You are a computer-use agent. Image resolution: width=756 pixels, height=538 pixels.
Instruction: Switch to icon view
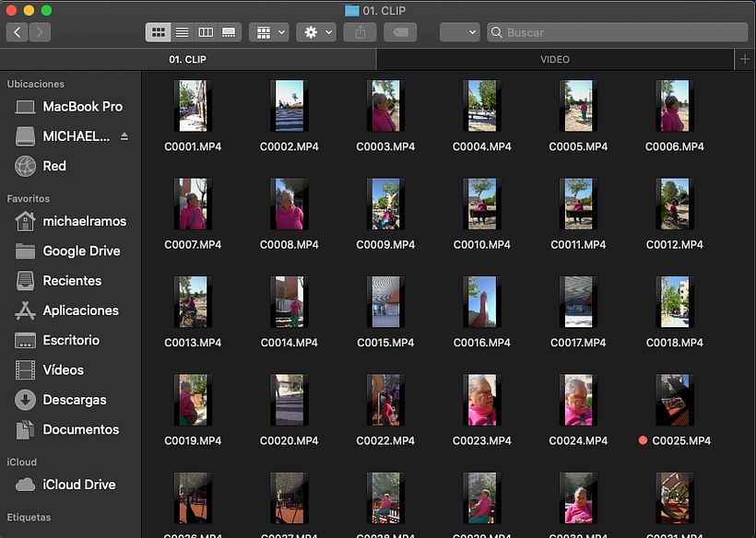tap(159, 32)
